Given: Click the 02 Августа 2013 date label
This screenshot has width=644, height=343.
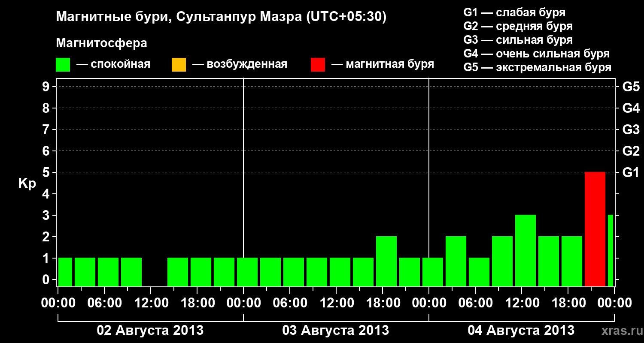Looking at the screenshot, I should [150, 331].
